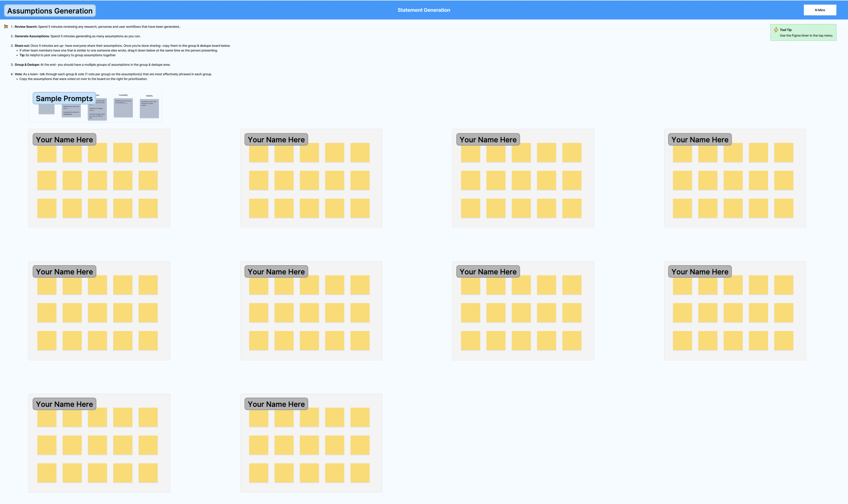Screen dimensions: 848x504
Task: Select the 'Your Name Here' label directly below Sample Prompts
Action: click(x=65, y=140)
